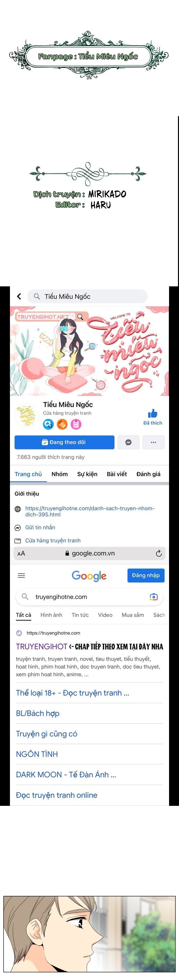Click the Google Lens camera icon

pos(154,597)
